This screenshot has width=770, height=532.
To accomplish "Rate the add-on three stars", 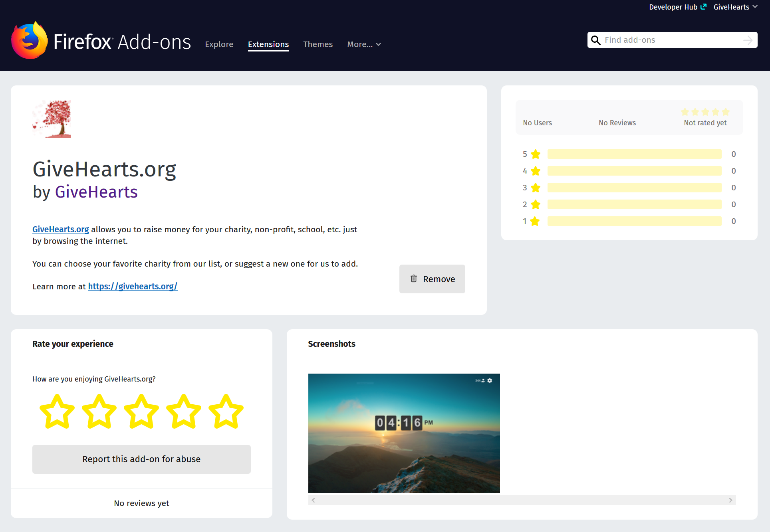I will click(141, 411).
